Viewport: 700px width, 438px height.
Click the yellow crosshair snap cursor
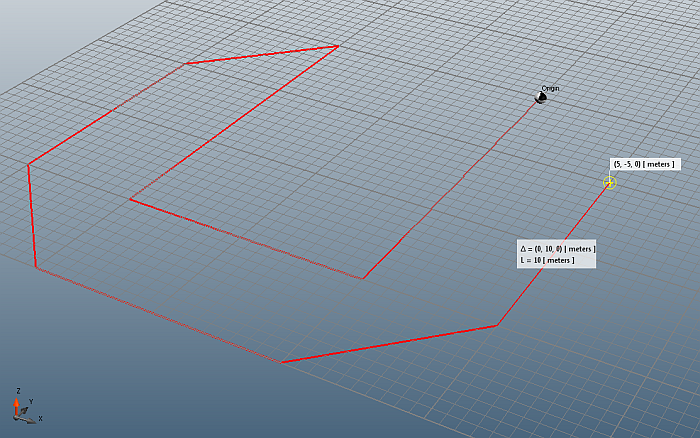coord(610,182)
